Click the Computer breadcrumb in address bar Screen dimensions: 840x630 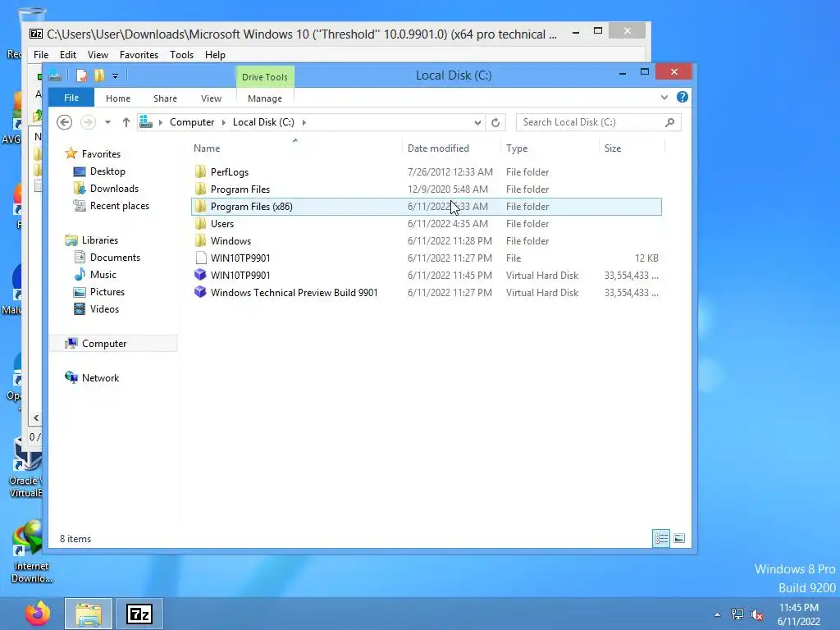[192, 122]
